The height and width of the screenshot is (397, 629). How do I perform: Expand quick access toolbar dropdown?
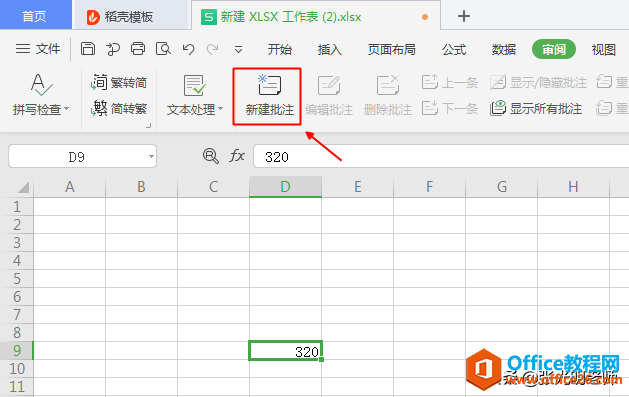pos(238,50)
